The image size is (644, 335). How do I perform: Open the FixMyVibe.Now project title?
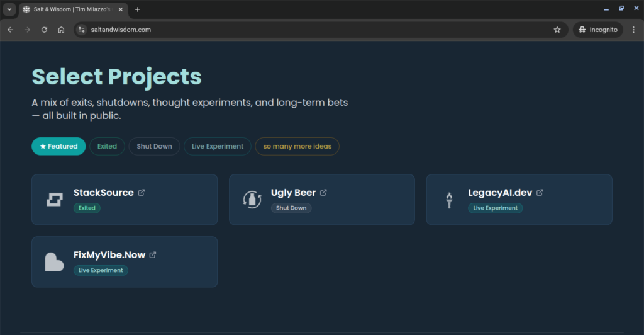[109, 255]
